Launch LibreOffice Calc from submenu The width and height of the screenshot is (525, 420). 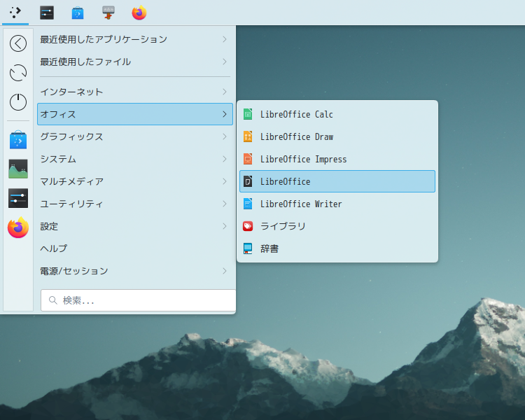(x=337, y=115)
